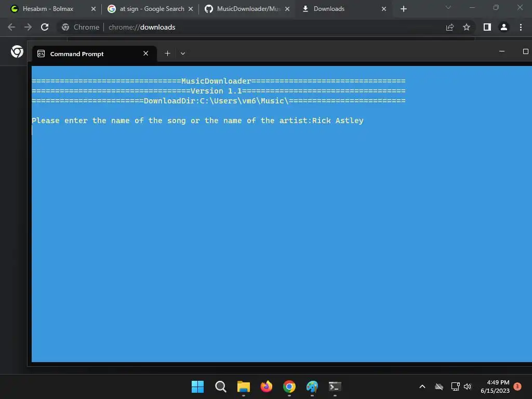Open Windows taskbar search

point(220,387)
